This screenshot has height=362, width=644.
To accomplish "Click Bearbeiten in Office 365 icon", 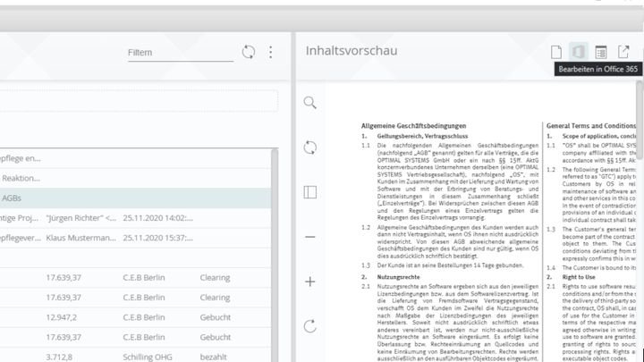I will 579,52.
